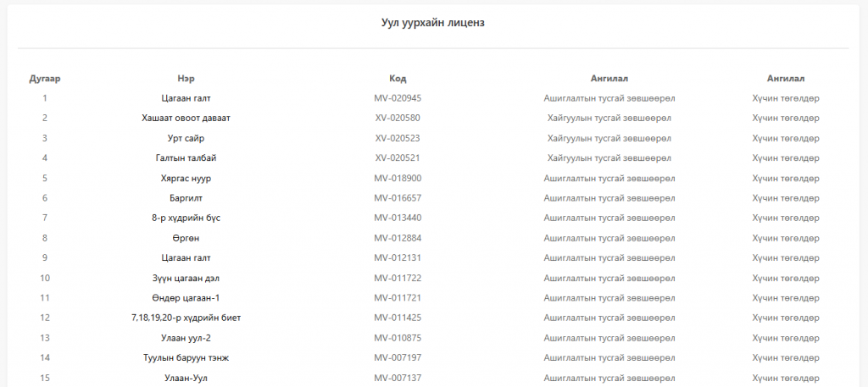Click the 'Код' column header
868x387 pixels.
click(x=398, y=79)
